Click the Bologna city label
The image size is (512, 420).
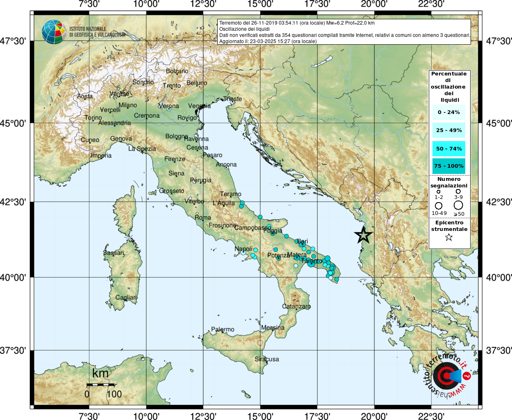click(177, 136)
